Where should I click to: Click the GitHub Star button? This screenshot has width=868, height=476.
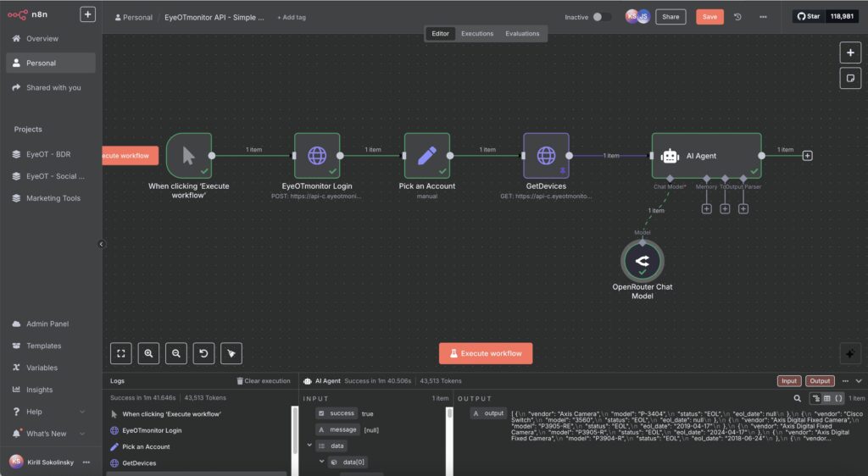pyautogui.click(x=809, y=17)
